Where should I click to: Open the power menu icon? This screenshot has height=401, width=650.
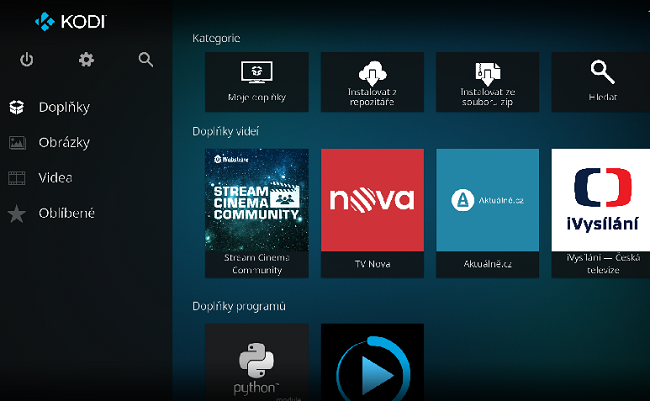(27, 60)
